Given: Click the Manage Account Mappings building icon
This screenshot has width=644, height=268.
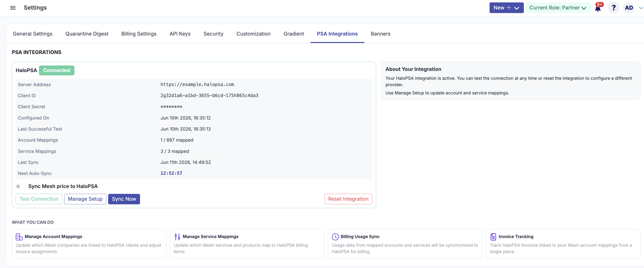Looking at the screenshot, I should coord(19,237).
